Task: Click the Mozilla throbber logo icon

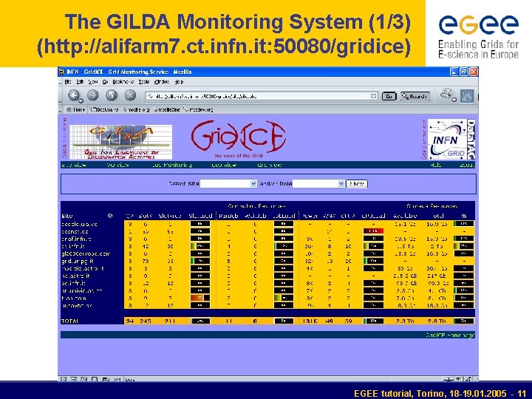Action: pyautogui.click(x=467, y=96)
